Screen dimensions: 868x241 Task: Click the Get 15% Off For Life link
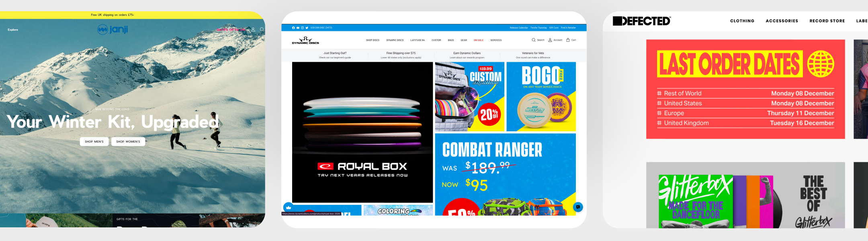click(231, 30)
